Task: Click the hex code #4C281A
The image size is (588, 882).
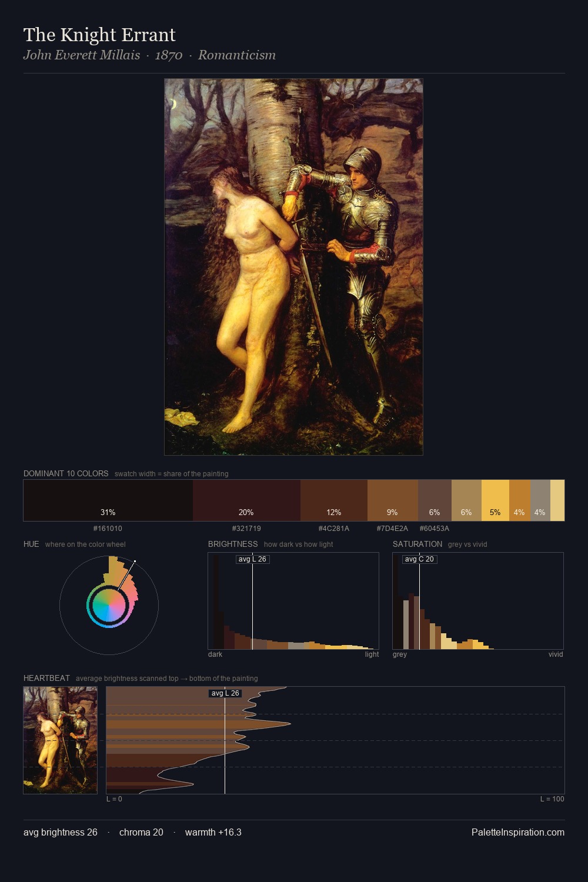Action: click(334, 529)
